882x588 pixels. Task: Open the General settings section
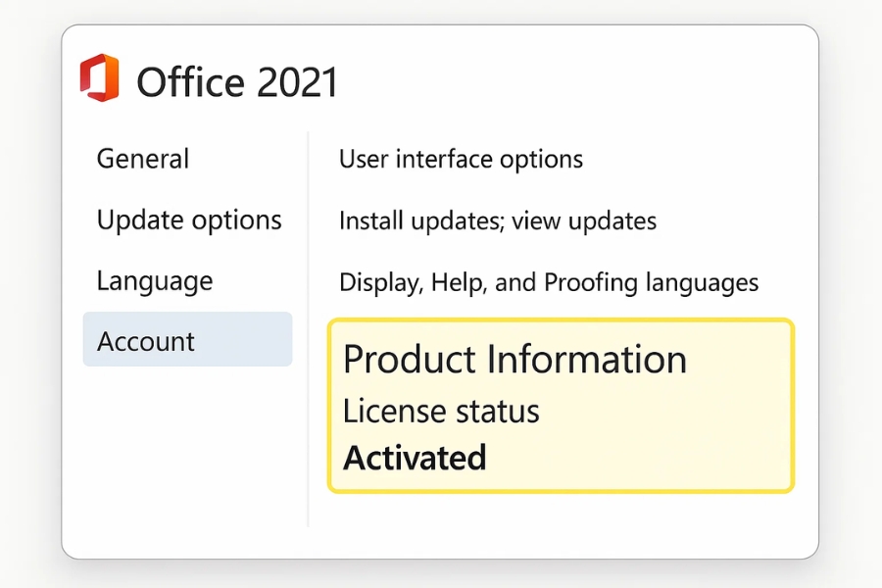tap(143, 159)
